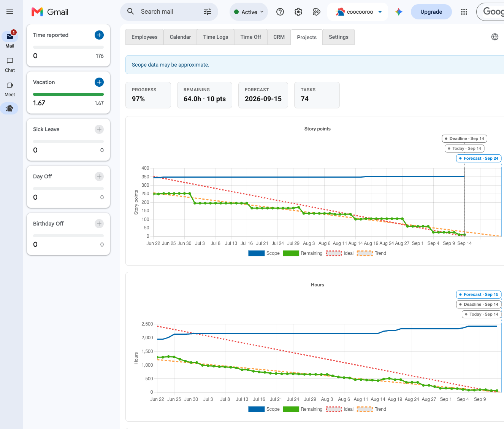Viewport: 504px width, 429px height.
Task: Open the Support help icon
Action: pos(280,12)
